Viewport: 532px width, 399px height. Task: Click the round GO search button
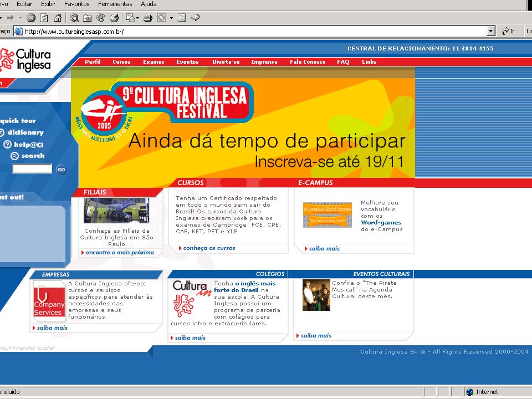pyautogui.click(x=61, y=170)
